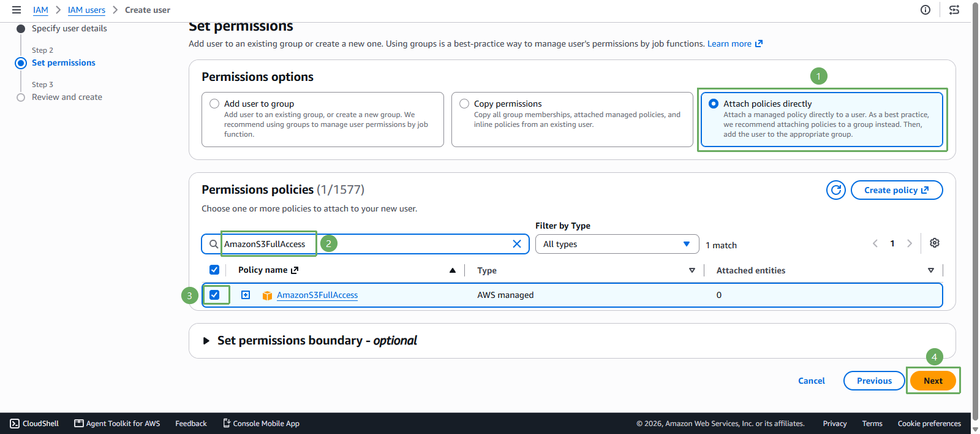The width and height of the screenshot is (980, 434).
Task: Select Copy permissions option
Action: click(x=464, y=104)
